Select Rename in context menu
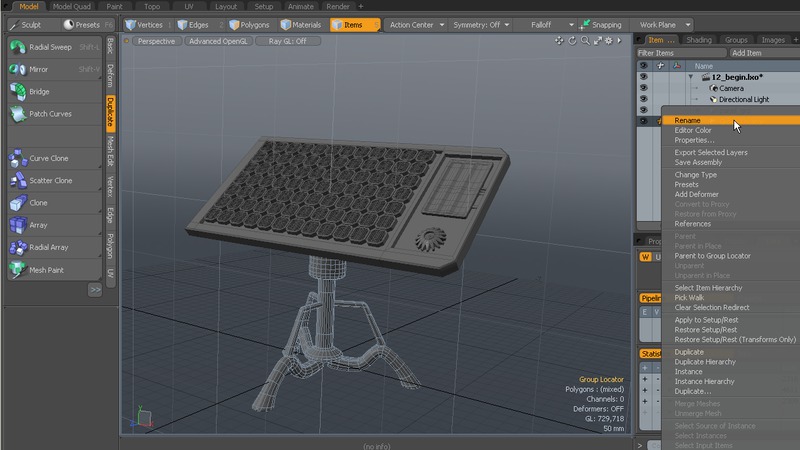800x450 pixels. (731, 120)
